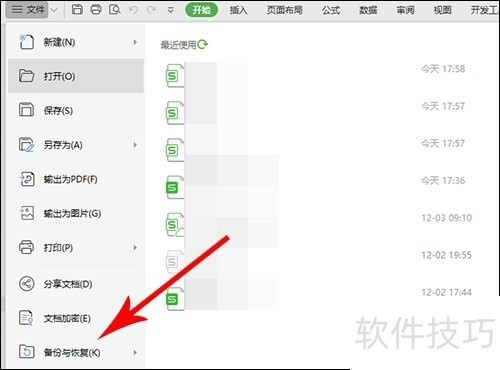Switch to the 开始 tab
The width and height of the screenshot is (500, 370).
tap(201, 10)
